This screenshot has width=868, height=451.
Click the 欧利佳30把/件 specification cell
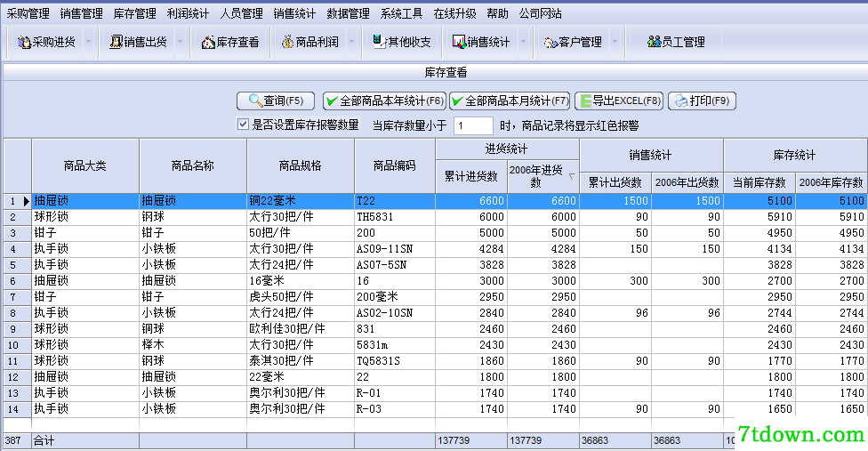tap(300, 329)
